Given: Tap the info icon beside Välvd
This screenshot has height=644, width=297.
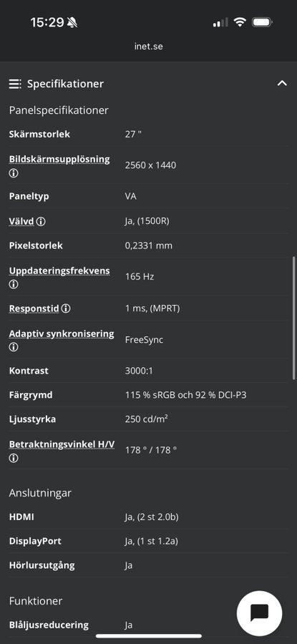Looking at the screenshot, I should click(41, 221).
